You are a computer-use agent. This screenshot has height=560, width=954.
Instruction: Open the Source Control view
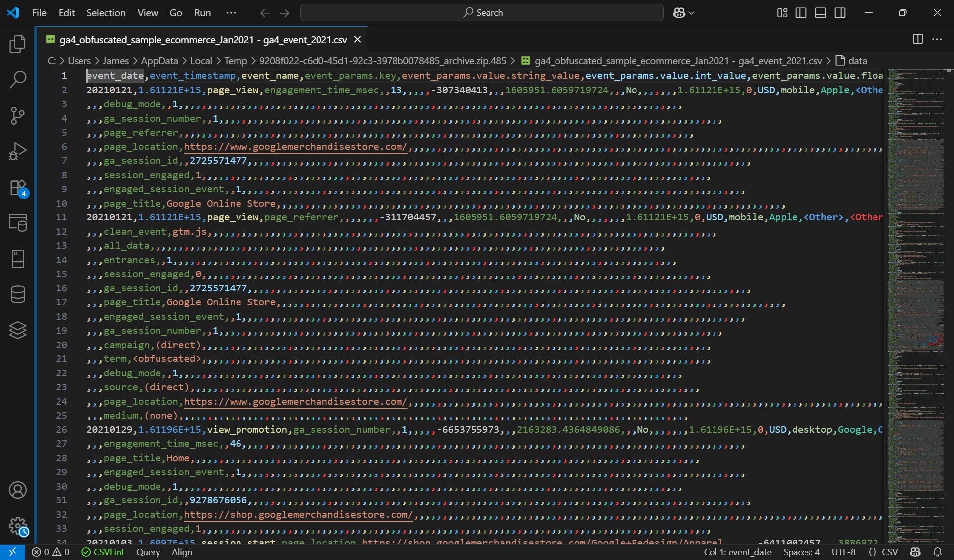tap(18, 115)
